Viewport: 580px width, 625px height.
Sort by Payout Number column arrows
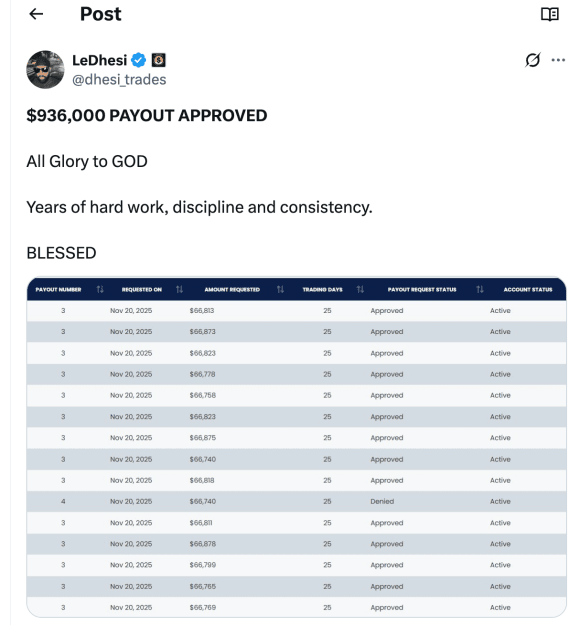pos(100,289)
